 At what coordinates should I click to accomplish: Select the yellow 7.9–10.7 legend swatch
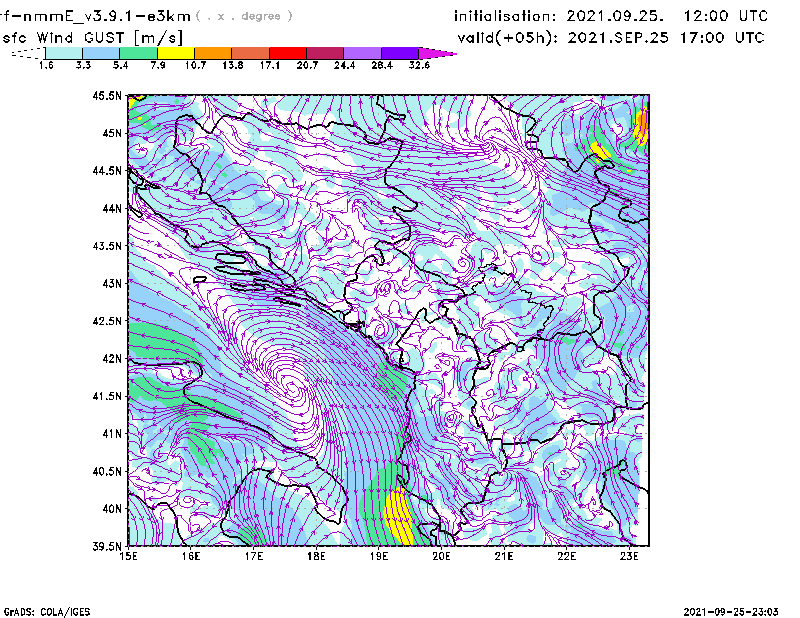(x=176, y=53)
